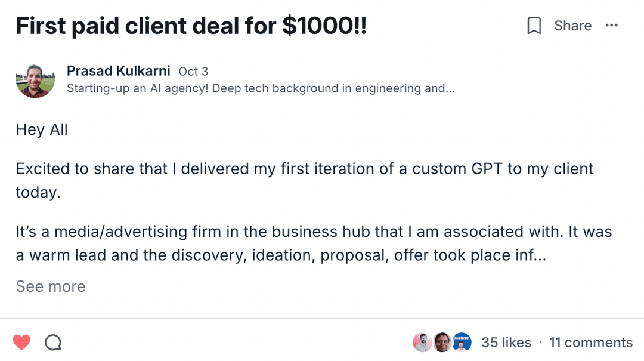Click the paragraph beginning 'Excited to share'
This screenshot has width=644, height=361.
[x=304, y=169]
